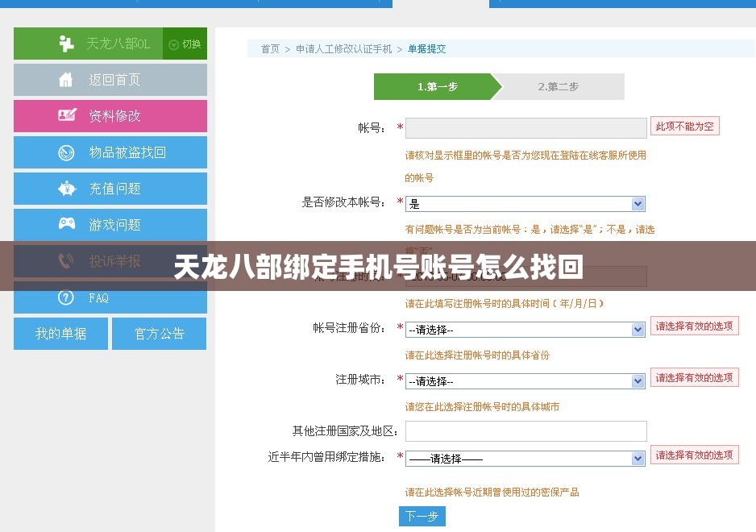756x532 pixels.
Task: Click 请选择有效的选项 next to 帐号注册省份
Action: (x=694, y=326)
